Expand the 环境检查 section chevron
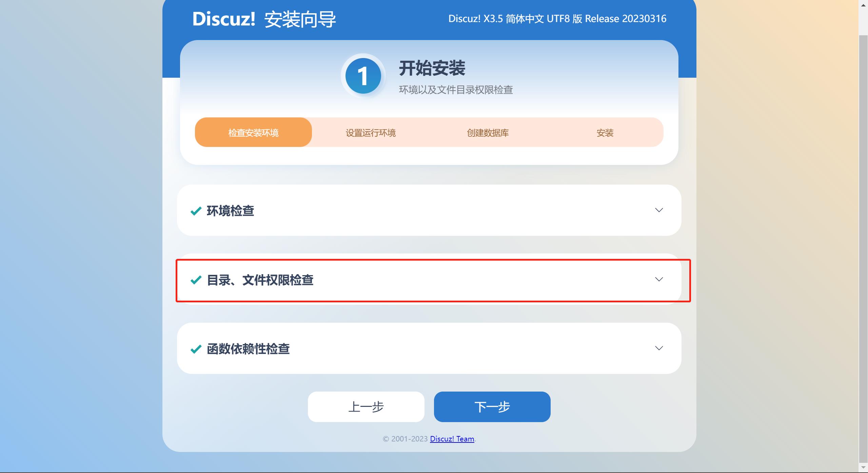 (659, 210)
